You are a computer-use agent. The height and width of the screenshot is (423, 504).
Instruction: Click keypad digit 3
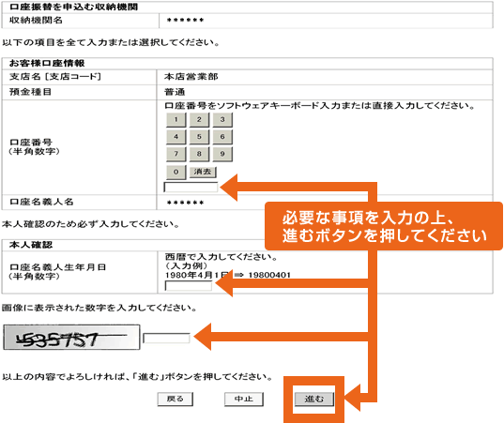click(222, 120)
